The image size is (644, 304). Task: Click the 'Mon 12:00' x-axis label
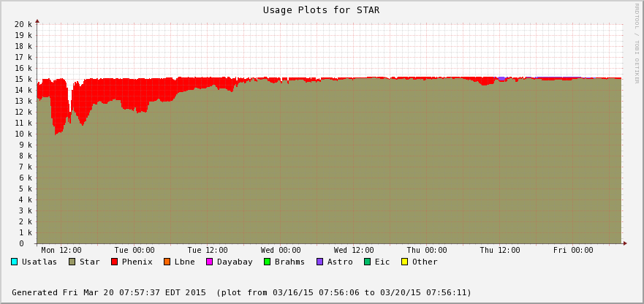pyautogui.click(x=61, y=250)
